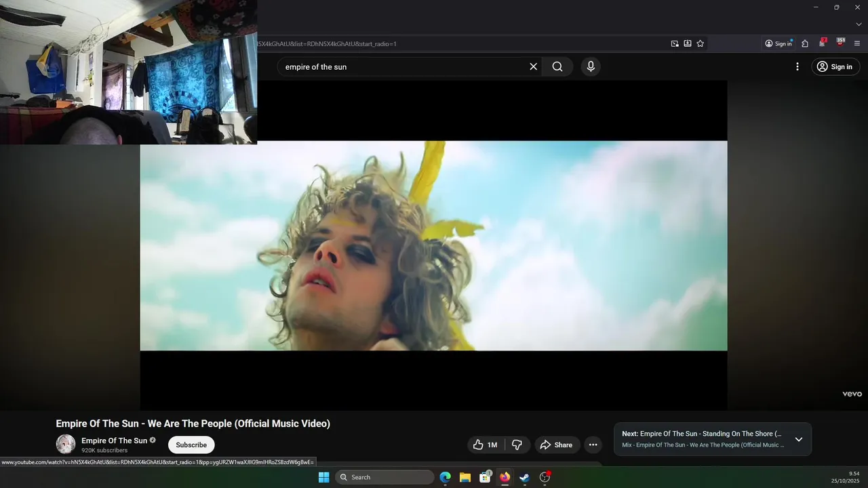Open YouTube settings three-dot menu
Viewport: 868px width, 488px height.
(797, 66)
